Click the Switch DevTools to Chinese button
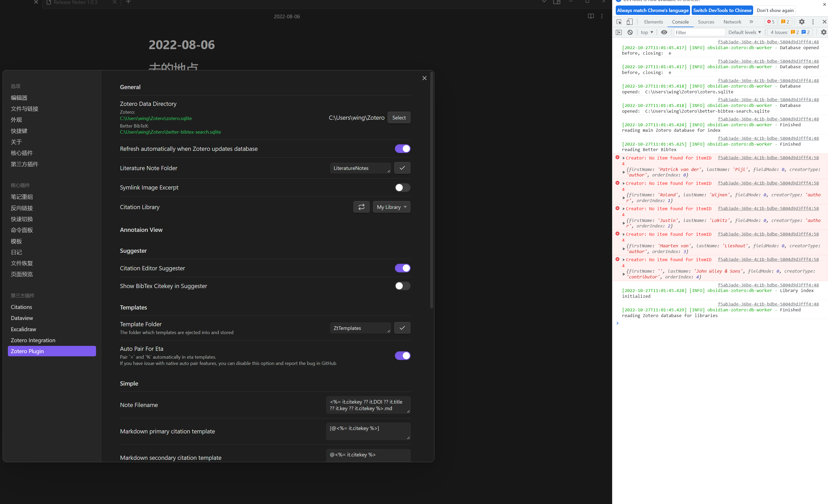 point(722,10)
